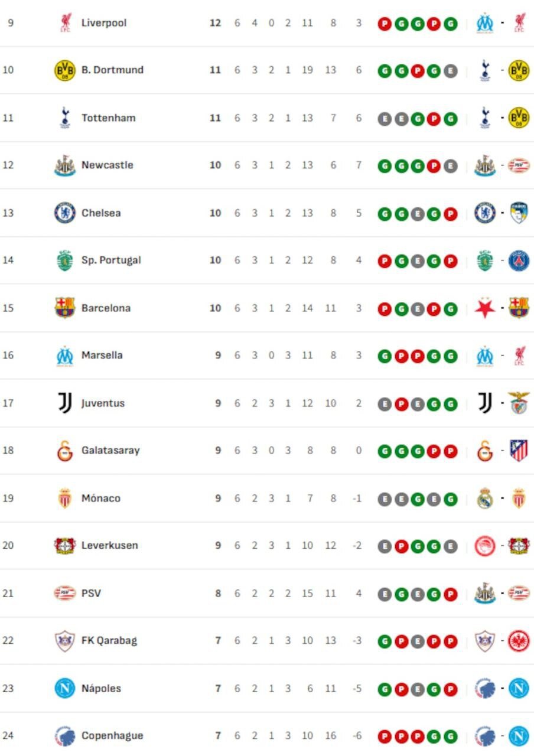This screenshot has height=756, width=534.
Task: Click PSG crest in Sp. Portugal's next match
Action: pyautogui.click(x=519, y=260)
